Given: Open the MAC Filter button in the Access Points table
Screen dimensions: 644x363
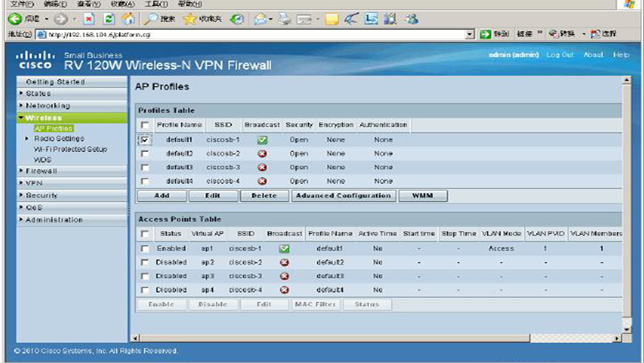Looking at the screenshot, I should (x=315, y=304).
